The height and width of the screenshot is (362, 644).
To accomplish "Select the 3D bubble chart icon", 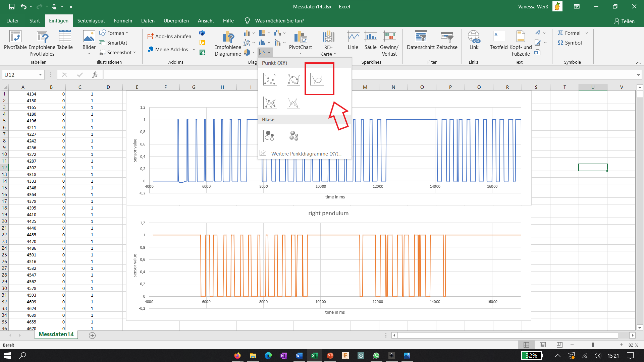I will point(293,136).
